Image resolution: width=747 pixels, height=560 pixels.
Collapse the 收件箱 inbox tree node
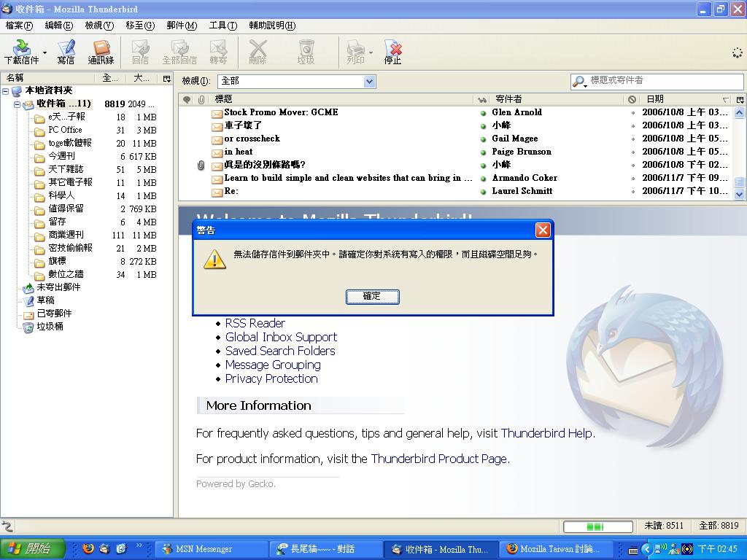click(17, 104)
